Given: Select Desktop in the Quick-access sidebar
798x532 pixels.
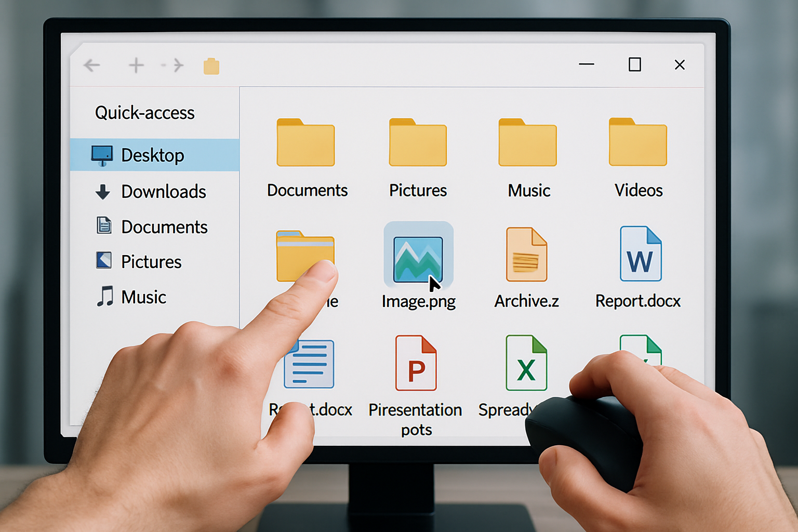Looking at the screenshot, I should (x=153, y=155).
